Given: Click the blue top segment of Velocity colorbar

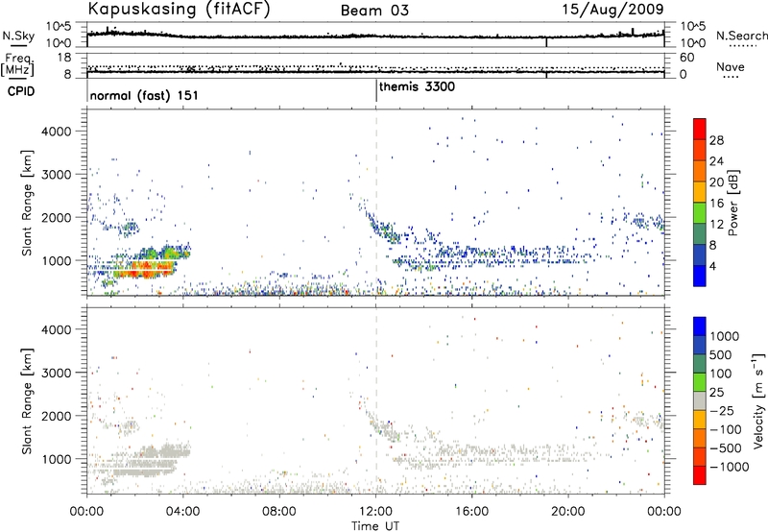Looking at the screenshot, I should [x=700, y=326].
